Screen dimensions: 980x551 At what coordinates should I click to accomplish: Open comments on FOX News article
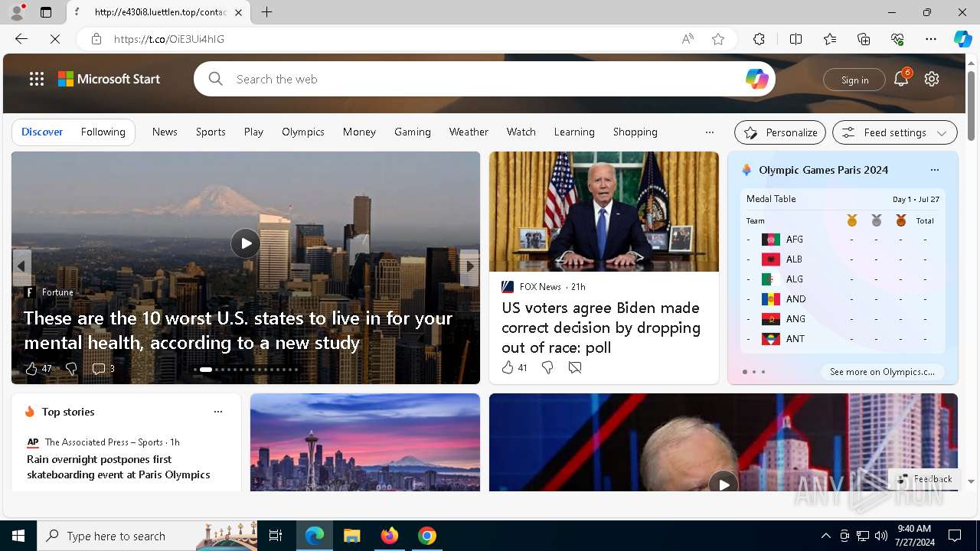coord(575,368)
